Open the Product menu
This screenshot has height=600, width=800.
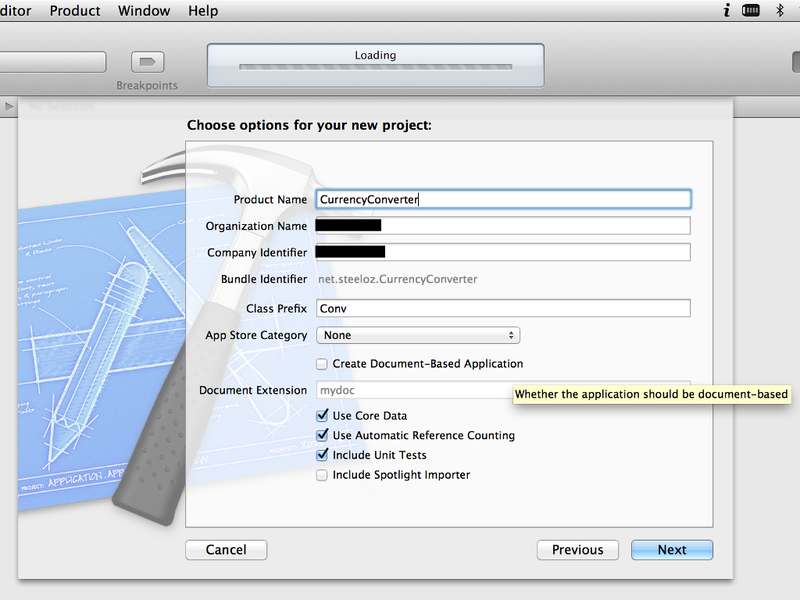(x=75, y=11)
